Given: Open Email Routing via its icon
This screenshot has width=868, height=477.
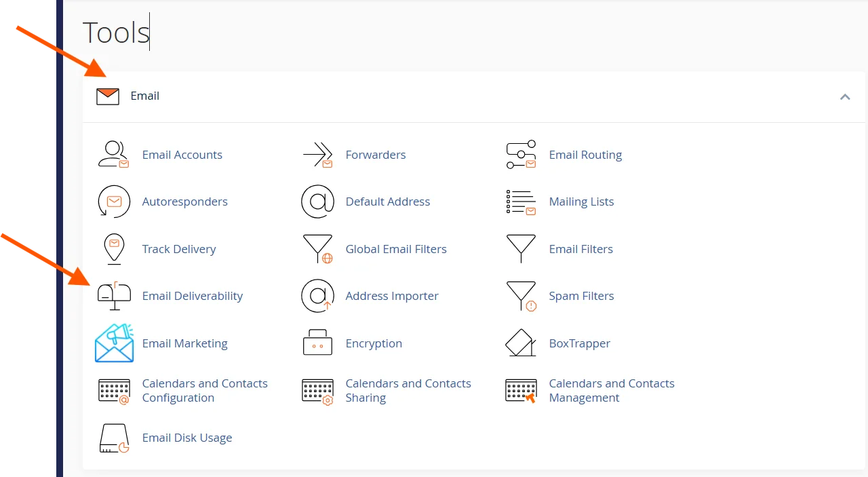Looking at the screenshot, I should (x=521, y=154).
